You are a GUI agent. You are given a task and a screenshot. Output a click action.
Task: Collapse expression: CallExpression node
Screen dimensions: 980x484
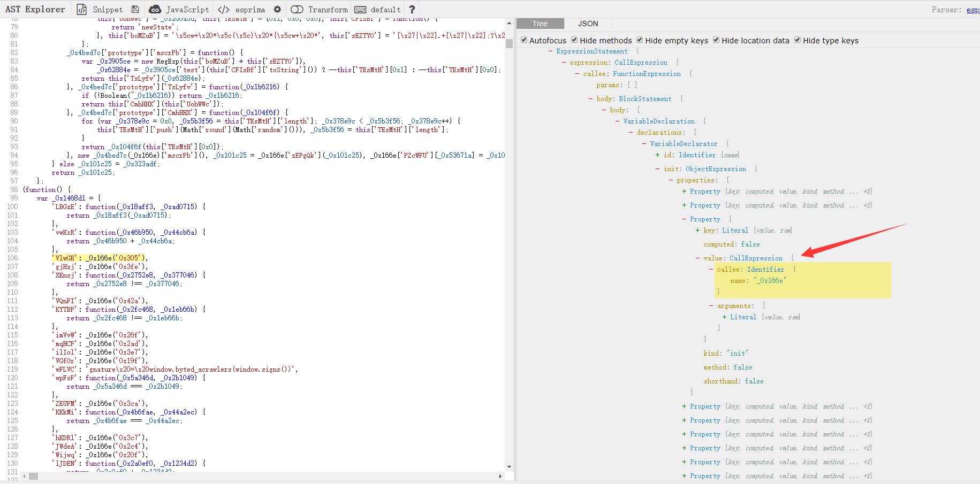tap(564, 63)
